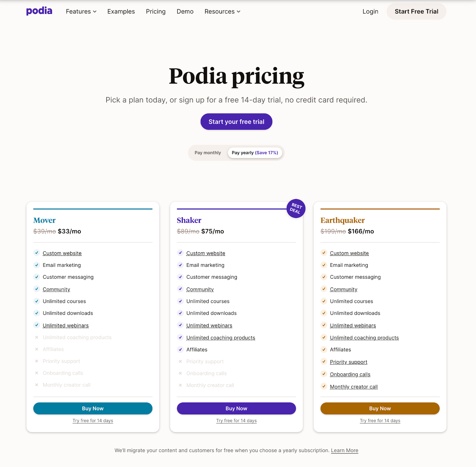
Task: Click the Podia logo
Action: pos(39,11)
